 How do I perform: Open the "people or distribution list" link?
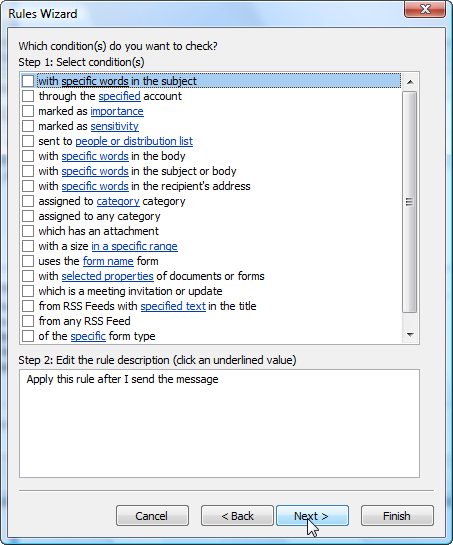[134, 141]
